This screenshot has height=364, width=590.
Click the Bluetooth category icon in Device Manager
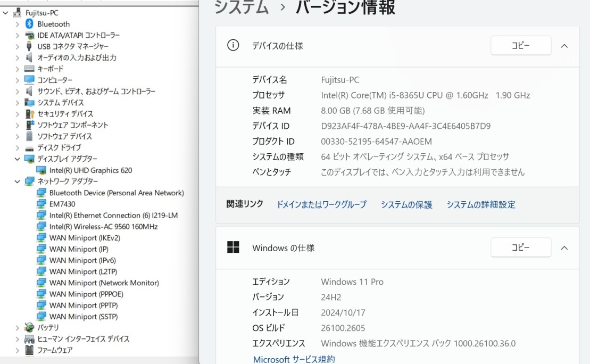[x=29, y=24]
